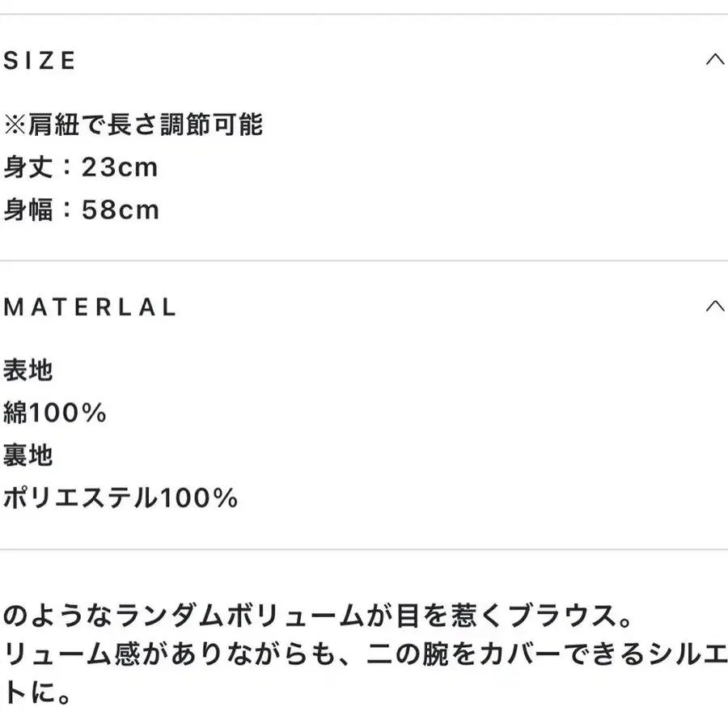The height and width of the screenshot is (728, 728).
Task: Collapse the MATERLAL section chevron
Action: pyautogui.click(x=715, y=306)
